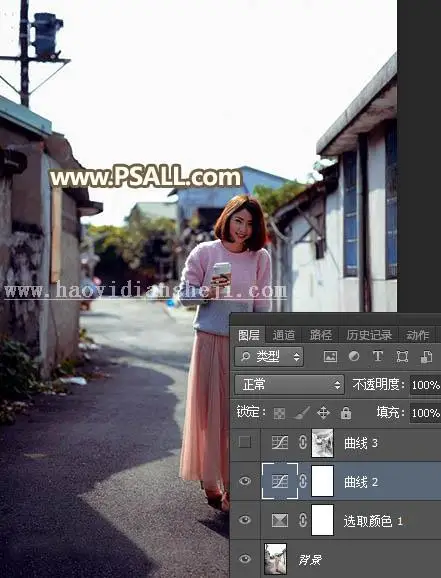Click the 填充 100% field
Screen dimensions: 441x578
pyautogui.click(x=425, y=413)
